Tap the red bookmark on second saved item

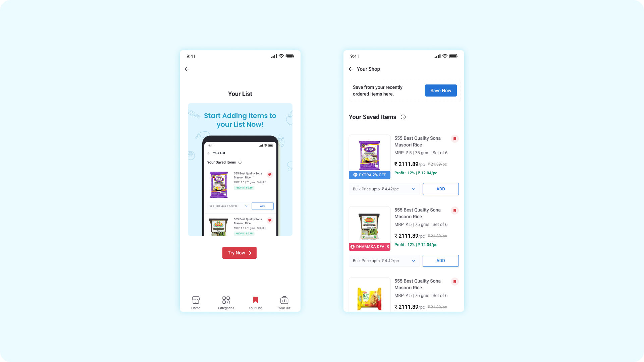click(455, 210)
